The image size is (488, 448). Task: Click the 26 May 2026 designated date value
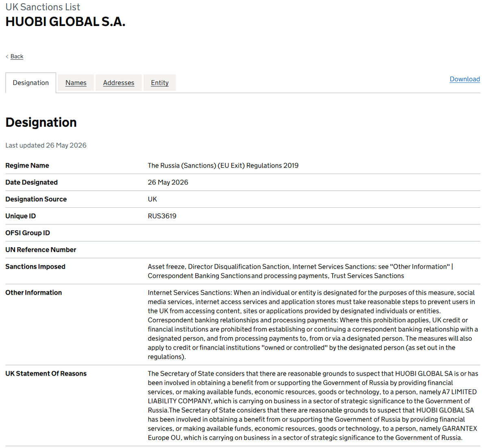point(168,182)
